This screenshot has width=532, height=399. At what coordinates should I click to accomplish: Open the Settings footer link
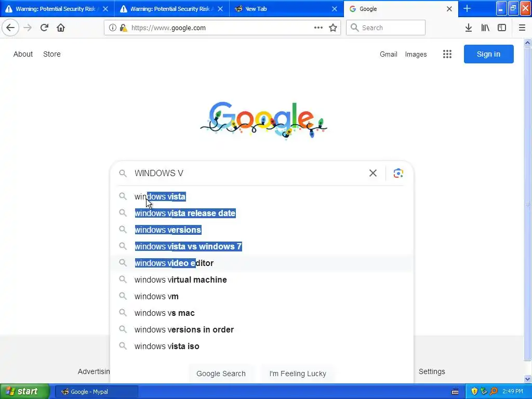pyautogui.click(x=432, y=371)
